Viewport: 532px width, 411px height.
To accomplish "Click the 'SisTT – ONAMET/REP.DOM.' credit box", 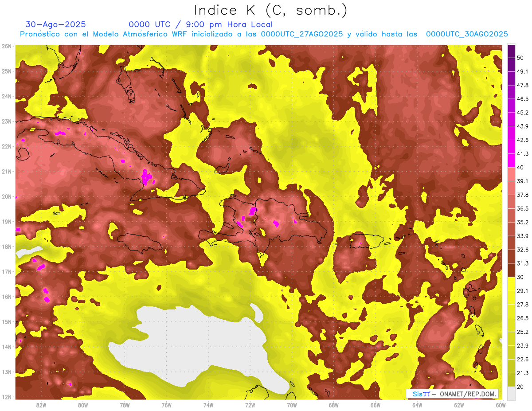I will (x=452, y=394).
